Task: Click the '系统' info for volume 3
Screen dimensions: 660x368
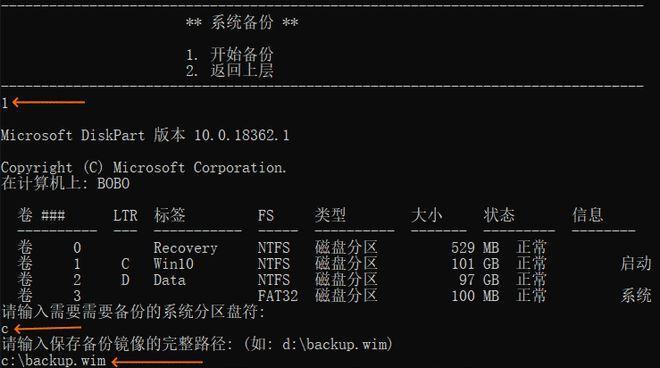Action: (x=636, y=296)
